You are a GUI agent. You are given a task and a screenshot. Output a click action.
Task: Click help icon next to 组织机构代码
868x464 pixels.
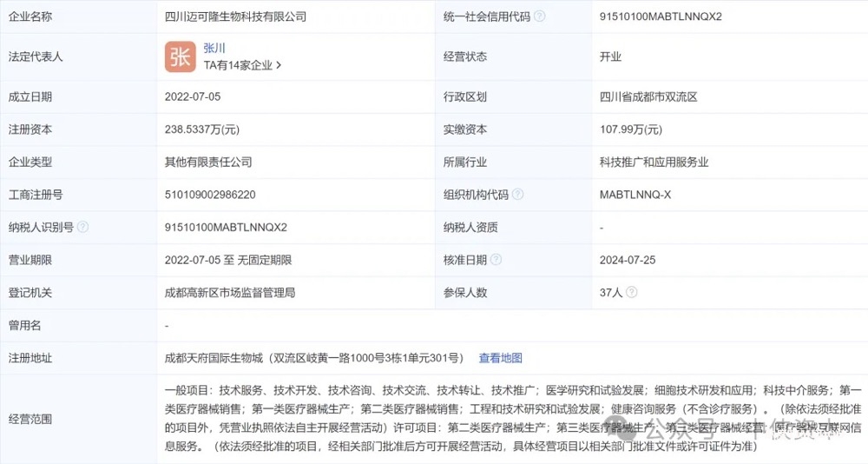pos(517,194)
